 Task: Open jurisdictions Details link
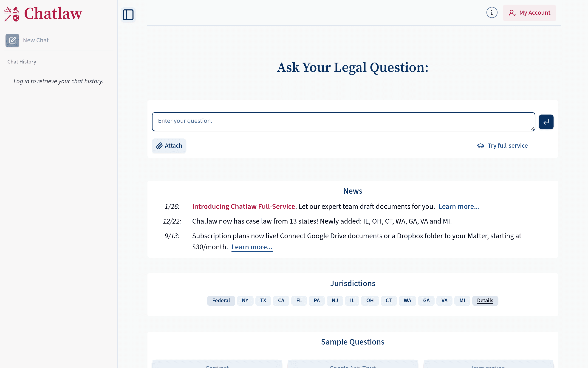(485, 301)
